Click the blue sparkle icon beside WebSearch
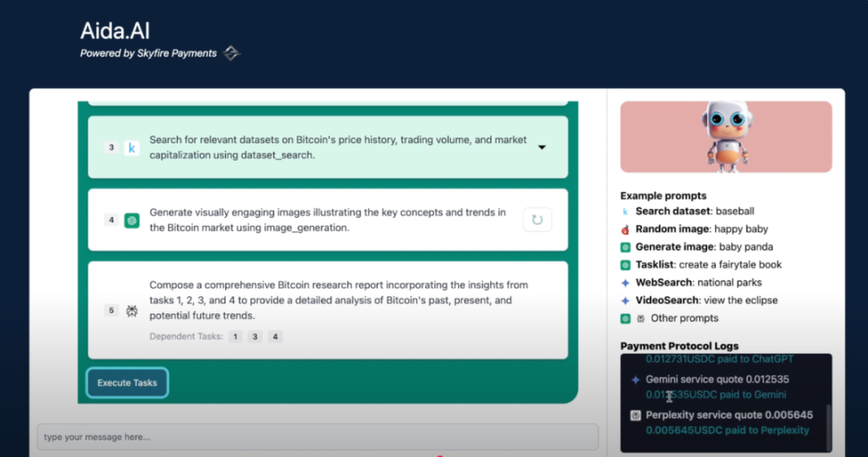 click(x=625, y=283)
